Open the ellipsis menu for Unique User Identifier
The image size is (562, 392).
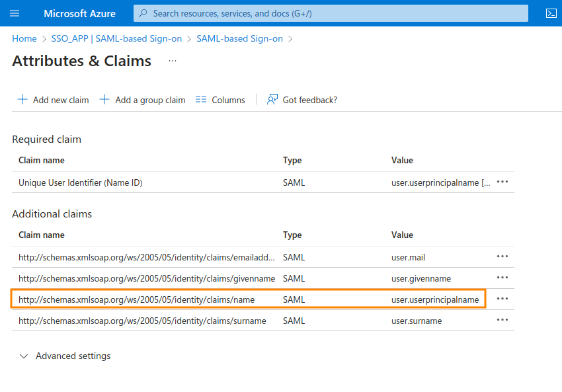tap(502, 182)
